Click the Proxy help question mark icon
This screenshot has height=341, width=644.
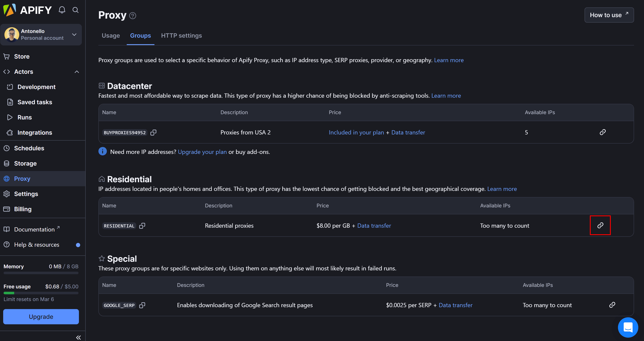pyautogui.click(x=133, y=16)
